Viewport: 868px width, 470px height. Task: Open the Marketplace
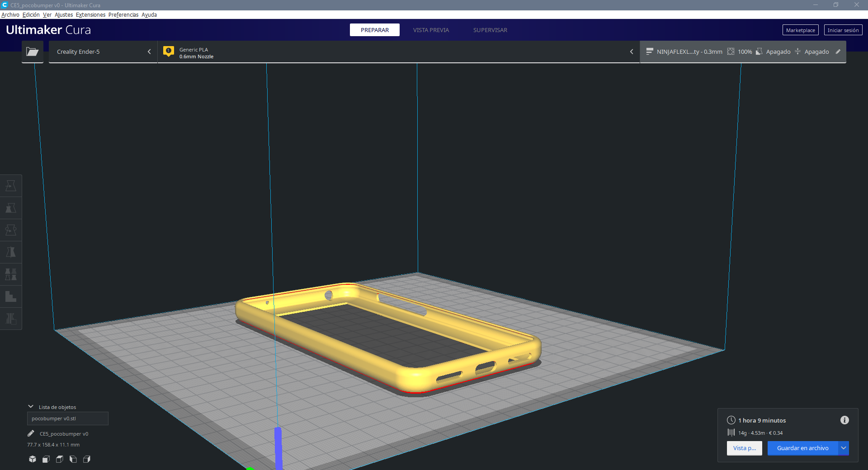point(800,30)
